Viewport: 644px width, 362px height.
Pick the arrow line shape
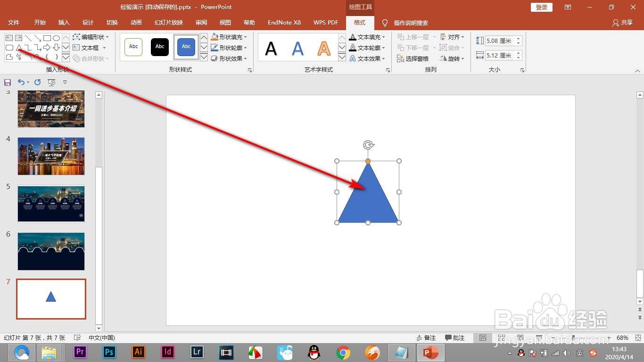click(x=38, y=38)
